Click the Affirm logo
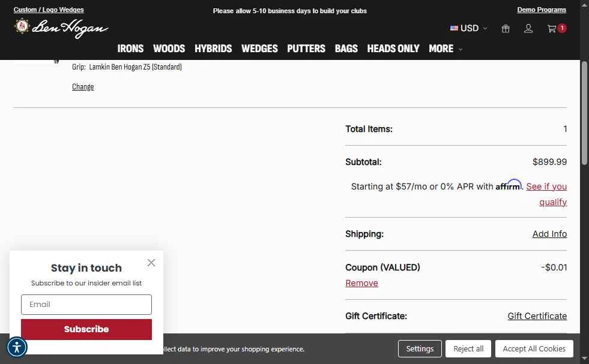Viewport: 589px width, 364px height. (509, 185)
